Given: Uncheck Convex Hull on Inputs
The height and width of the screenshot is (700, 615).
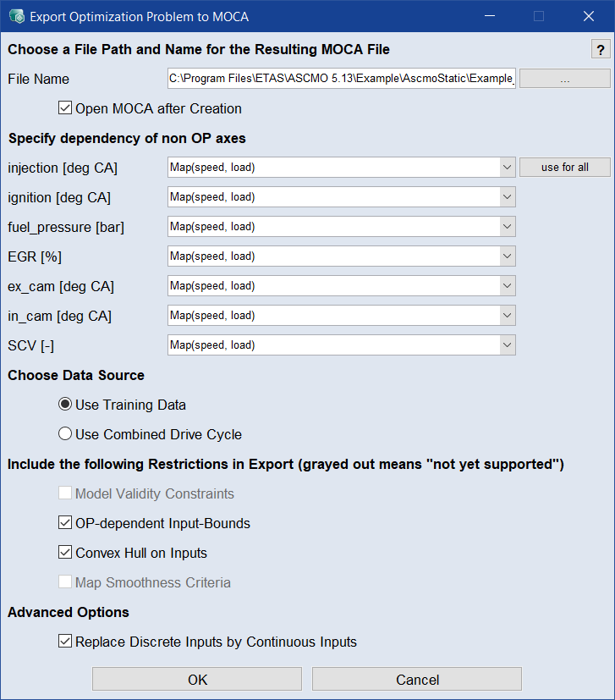Looking at the screenshot, I should 65,553.
